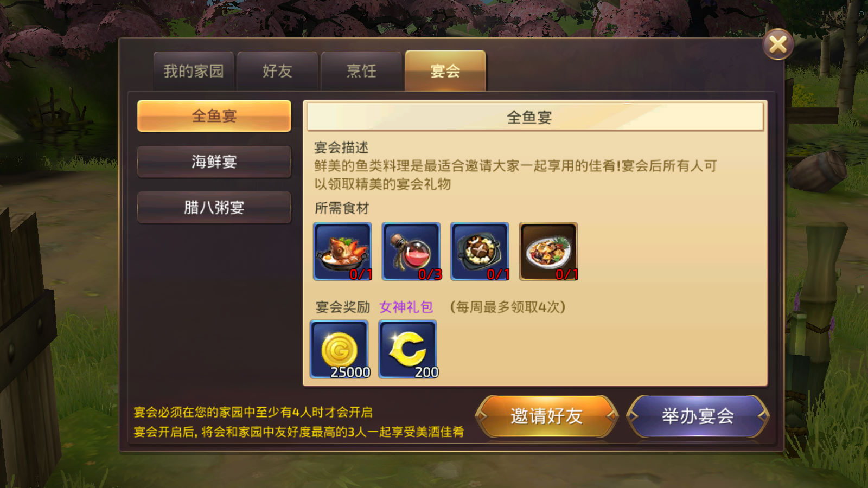Click the 举办宴会 button
Screen dimensions: 868x488
pyautogui.click(x=698, y=416)
